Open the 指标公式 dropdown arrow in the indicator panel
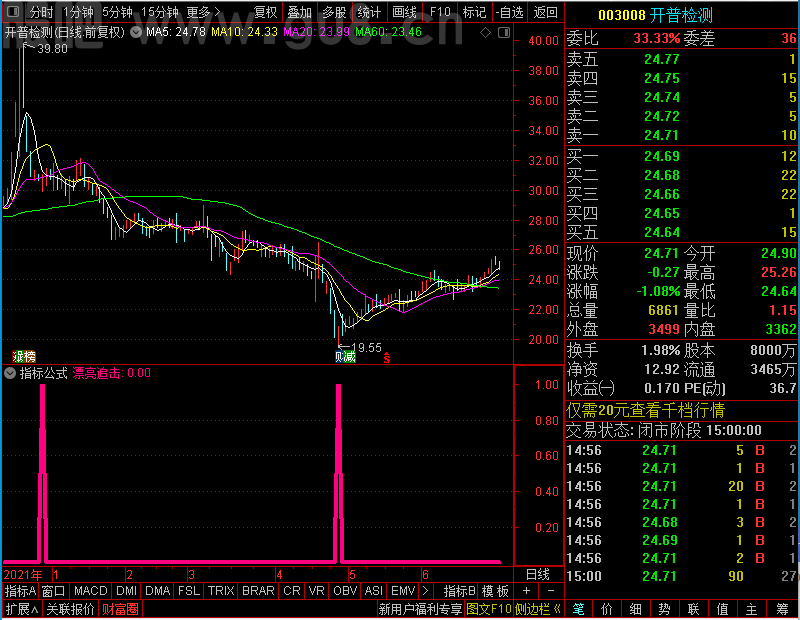The width and height of the screenshot is (800, 620). click(10, 373)
